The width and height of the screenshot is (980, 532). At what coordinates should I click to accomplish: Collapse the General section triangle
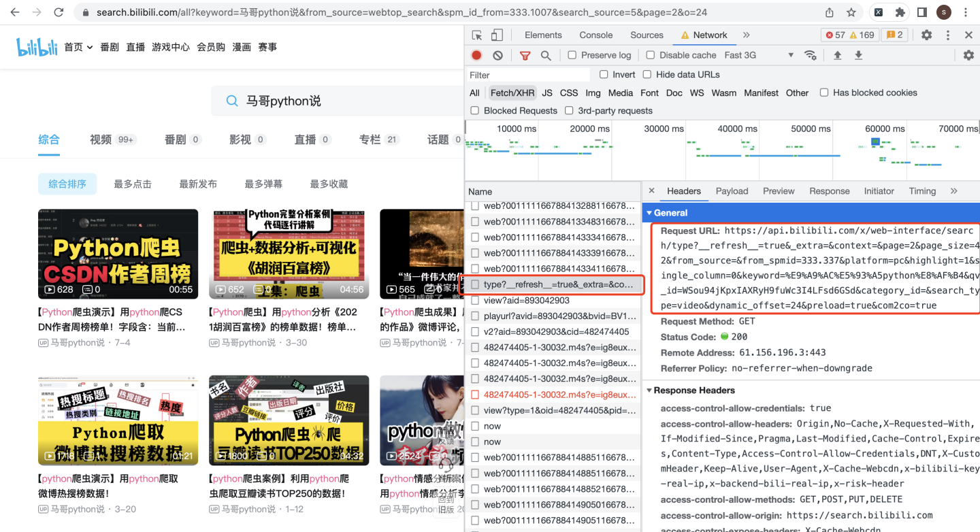649,213
